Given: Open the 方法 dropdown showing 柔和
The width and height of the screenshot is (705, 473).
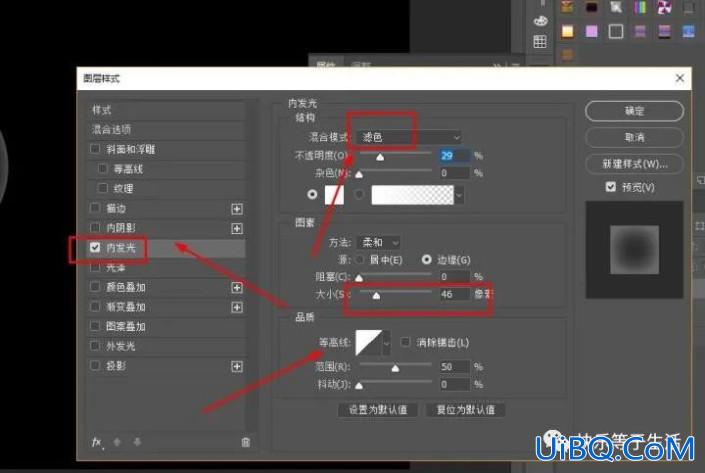Looking at the screenshot, I should pyautogui.click(x=378, y=243).
